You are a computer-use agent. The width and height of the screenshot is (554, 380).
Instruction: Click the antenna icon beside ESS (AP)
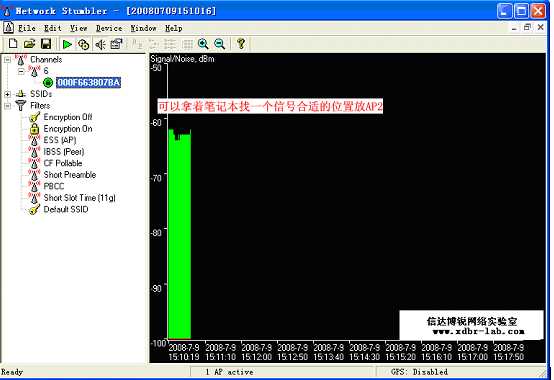[x=34, y=140]
